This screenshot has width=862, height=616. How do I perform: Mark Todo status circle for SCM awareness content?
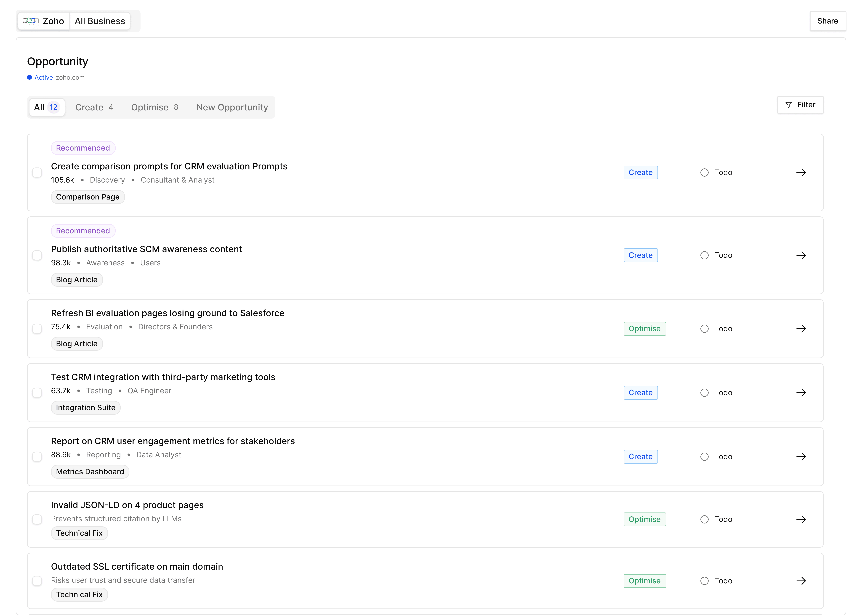click(705, 255)
